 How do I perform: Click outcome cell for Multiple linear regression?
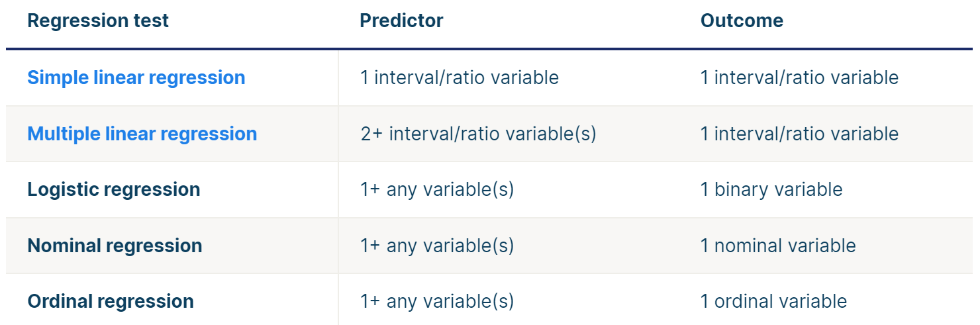(x=799, y=134)
